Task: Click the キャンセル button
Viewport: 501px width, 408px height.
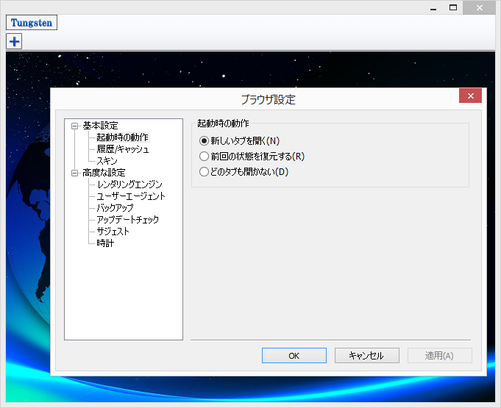Action: (x=367, y=356)
